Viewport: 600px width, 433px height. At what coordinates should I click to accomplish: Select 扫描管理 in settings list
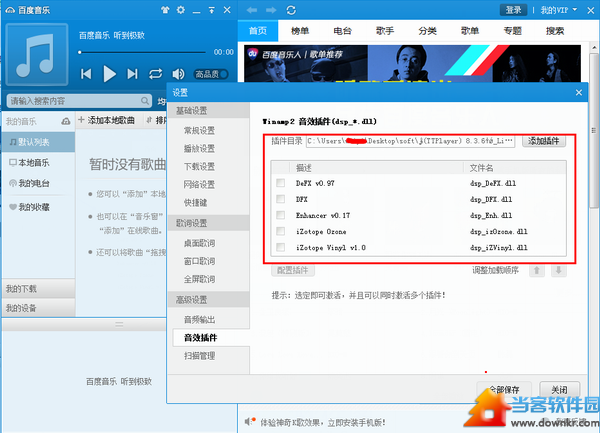(x=199, y=356)
